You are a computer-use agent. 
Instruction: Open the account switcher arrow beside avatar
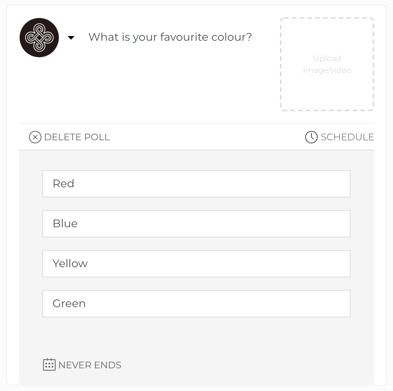(x=71, y=38)
